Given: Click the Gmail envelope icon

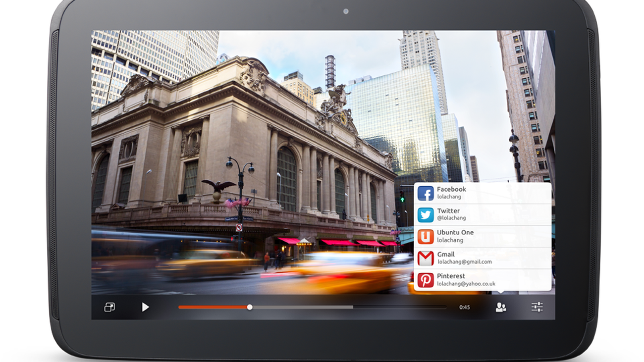Looking at the screenshot, I should [x=426, y=258].
